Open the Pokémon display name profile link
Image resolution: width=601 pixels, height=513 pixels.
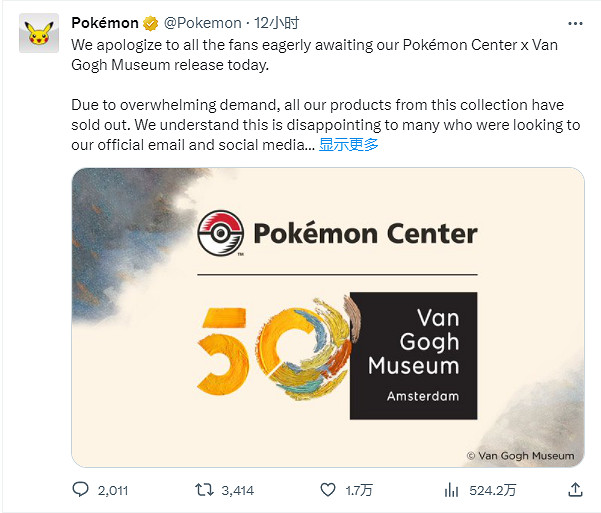coord(105,23)
